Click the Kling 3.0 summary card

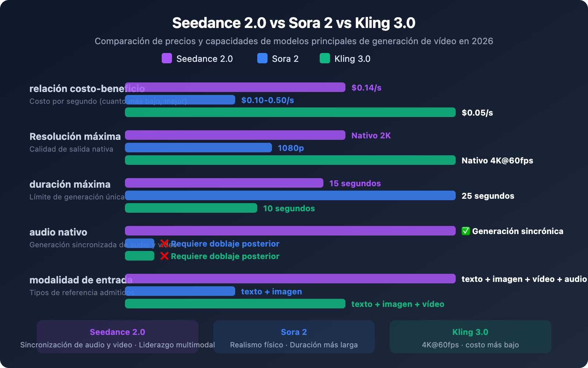click(470, 337)
